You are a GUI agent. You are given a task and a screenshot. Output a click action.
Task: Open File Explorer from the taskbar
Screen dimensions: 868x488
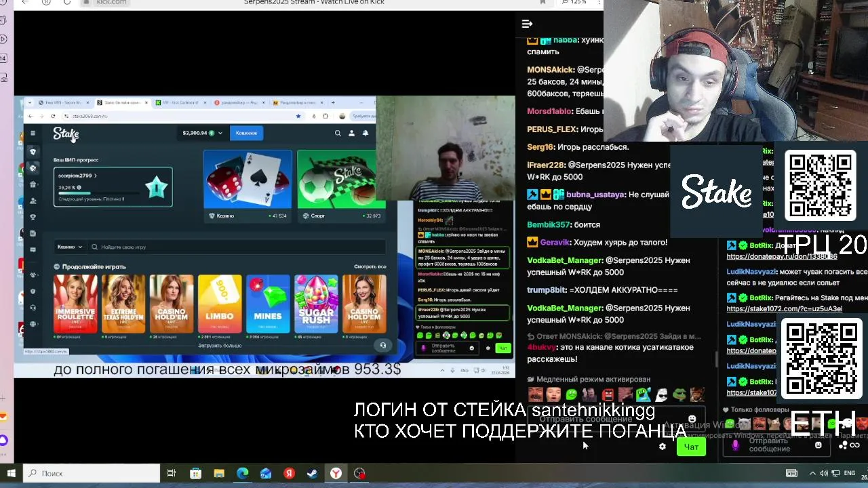coord(219,473)
